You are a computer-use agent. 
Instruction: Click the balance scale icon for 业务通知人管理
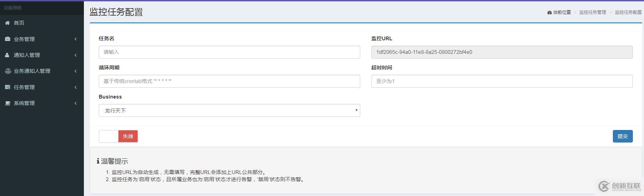8,71
